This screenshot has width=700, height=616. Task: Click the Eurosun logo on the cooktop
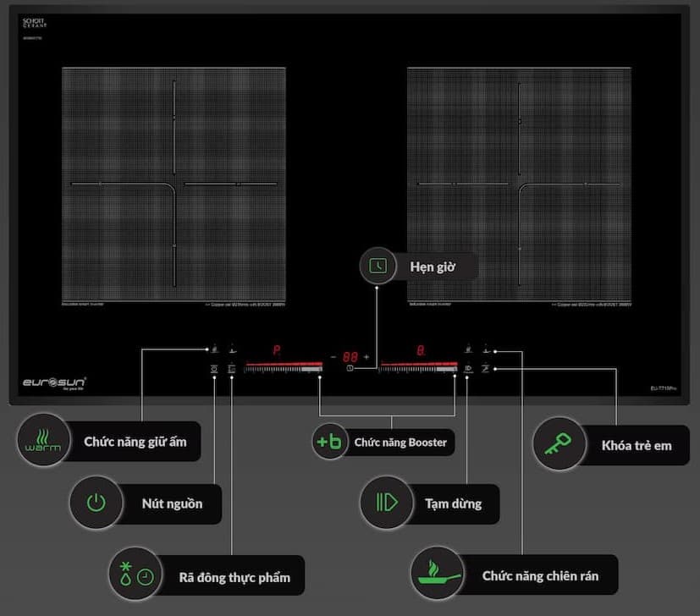pyautogui.click(x=54, y=382)
